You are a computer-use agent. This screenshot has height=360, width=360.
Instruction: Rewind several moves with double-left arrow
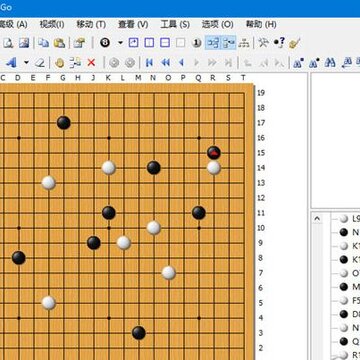coord(165,62)
